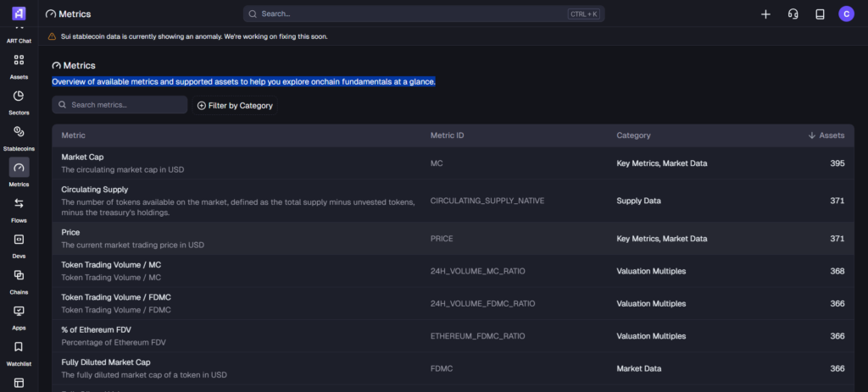Go to Stablecoins in the sidebar
The image size is (868, 392).
point(19,132)
